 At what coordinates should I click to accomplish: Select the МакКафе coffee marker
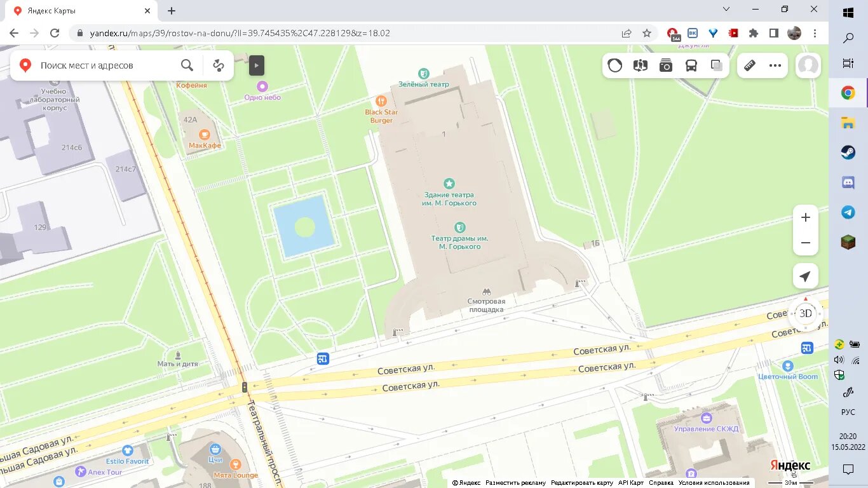coord(204,134)
